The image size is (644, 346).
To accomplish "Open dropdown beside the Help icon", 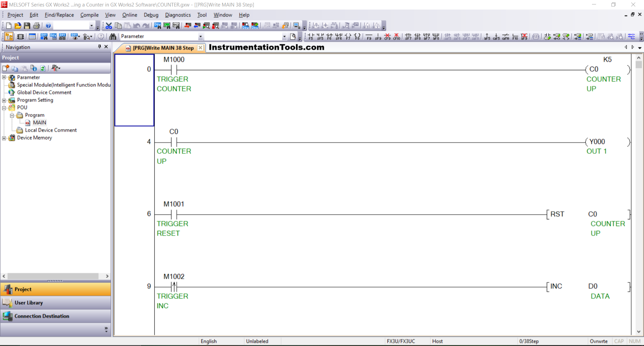I will [91, 26].
